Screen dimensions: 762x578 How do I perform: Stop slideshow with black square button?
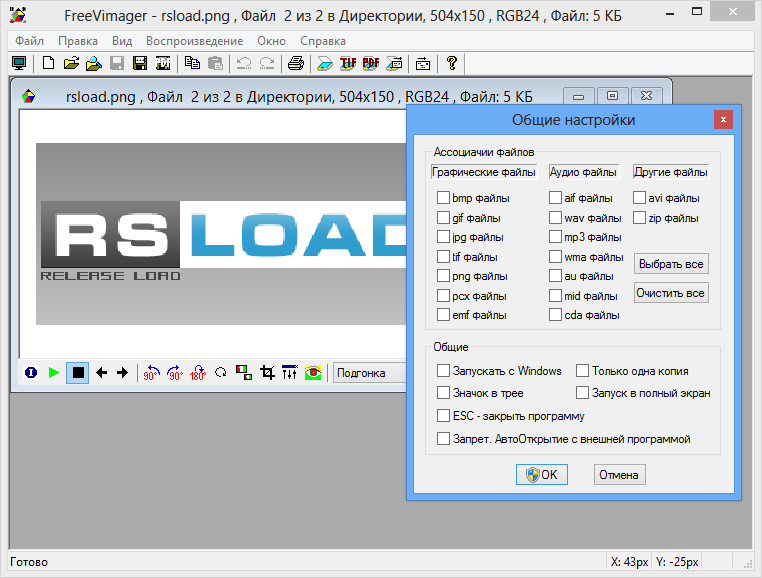(78, 373)
